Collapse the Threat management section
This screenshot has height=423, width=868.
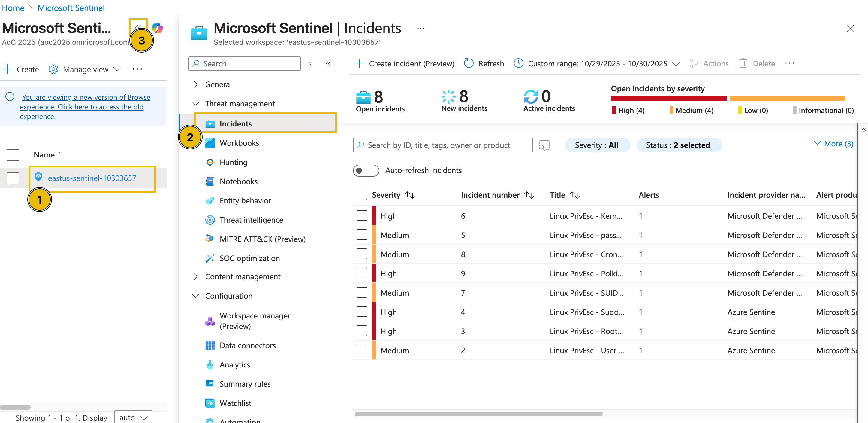pos(196,104)
